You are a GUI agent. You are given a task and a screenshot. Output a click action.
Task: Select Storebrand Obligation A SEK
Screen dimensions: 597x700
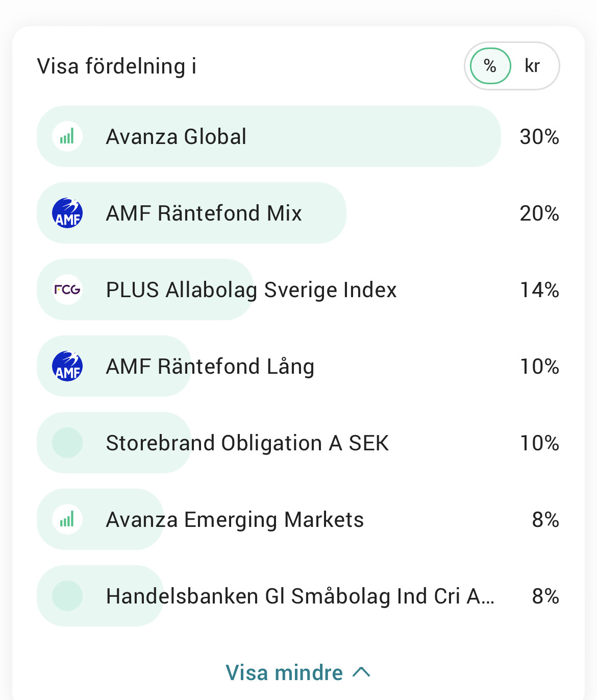(298, 443)
